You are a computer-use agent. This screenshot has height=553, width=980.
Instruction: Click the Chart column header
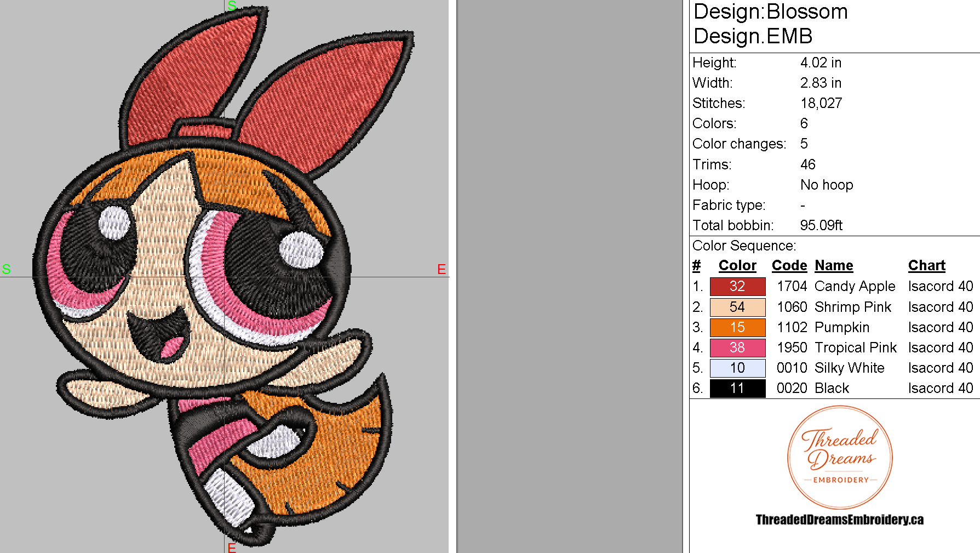927,265
